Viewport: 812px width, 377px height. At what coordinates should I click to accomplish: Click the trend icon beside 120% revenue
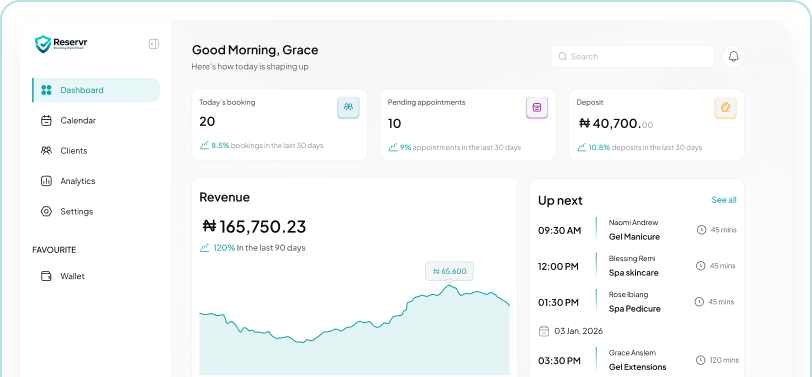205,248
